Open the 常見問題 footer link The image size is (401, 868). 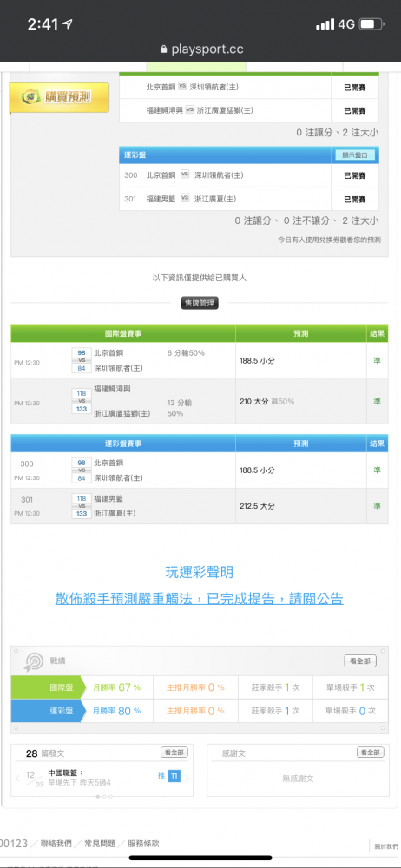[x=100, y=844]
